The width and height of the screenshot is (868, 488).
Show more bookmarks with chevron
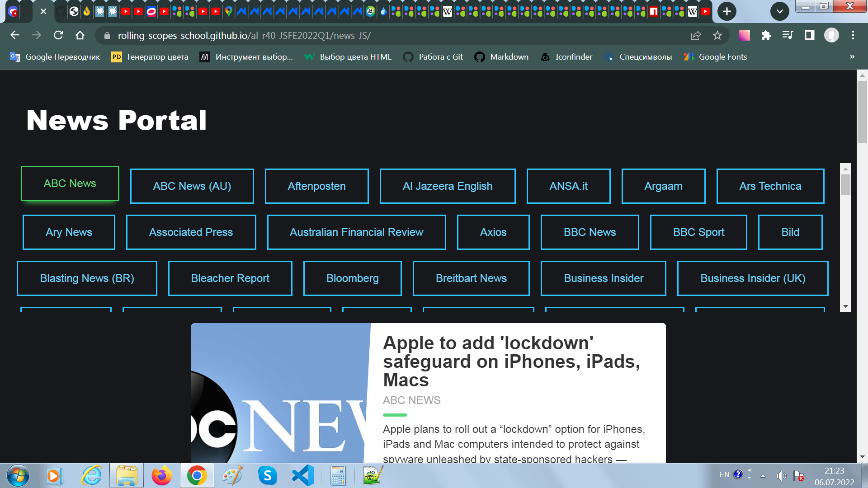point(852,57)
